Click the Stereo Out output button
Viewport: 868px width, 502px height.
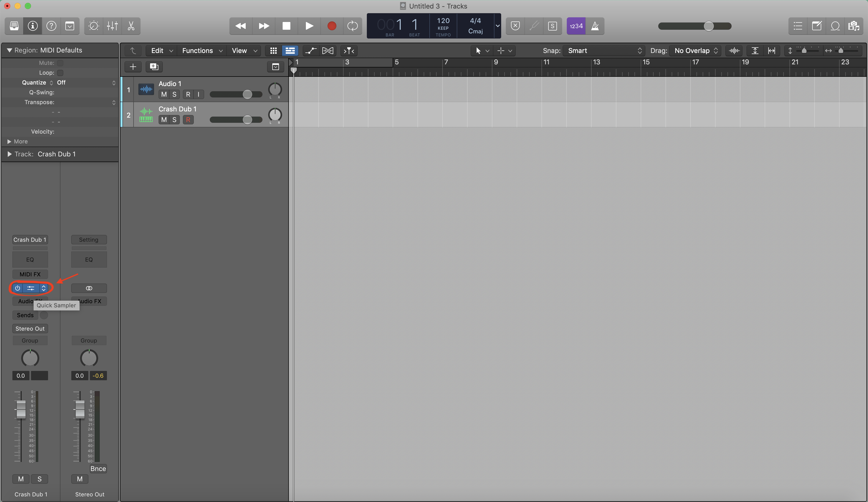(30, 329)
